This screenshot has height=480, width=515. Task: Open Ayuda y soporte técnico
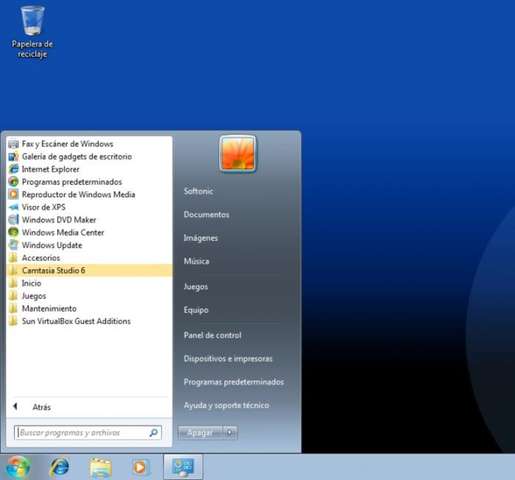[x=226, y=405]
